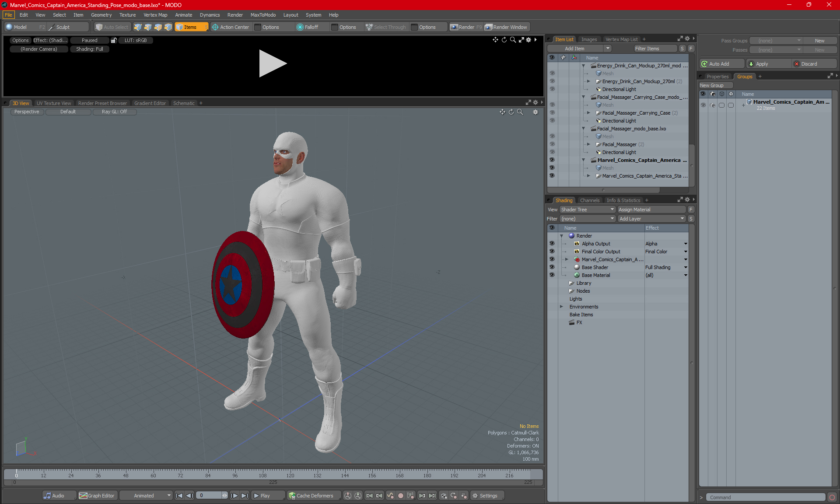
Task: Open the Geometry menu
Action: tap(101, 15)
